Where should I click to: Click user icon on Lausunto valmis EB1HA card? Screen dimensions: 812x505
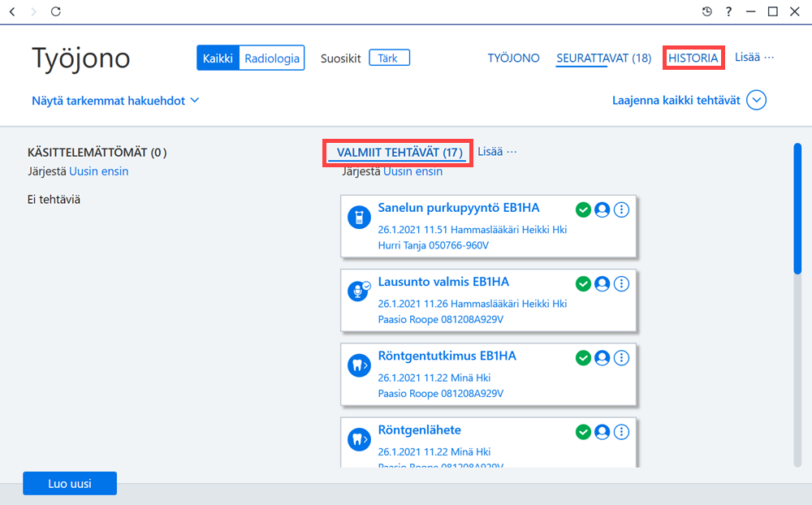point(602,284)
